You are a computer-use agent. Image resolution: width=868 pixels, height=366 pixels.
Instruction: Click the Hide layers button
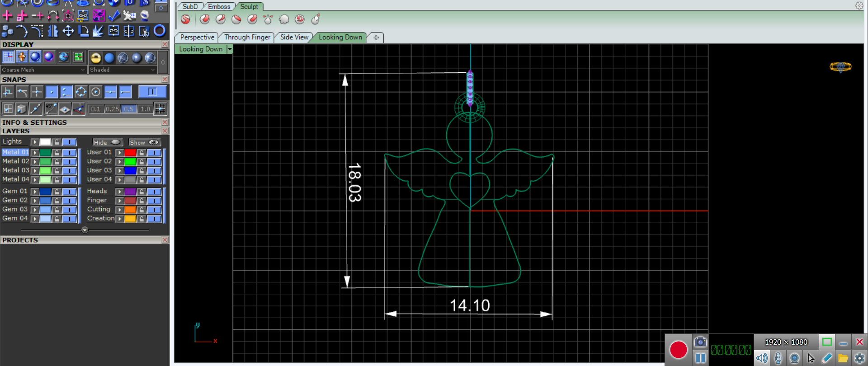click(107, 142)
